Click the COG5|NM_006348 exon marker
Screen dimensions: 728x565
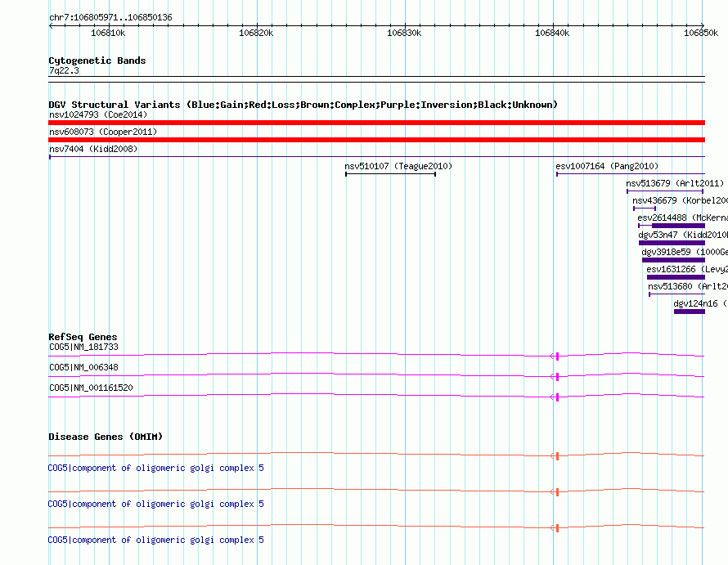557,377
